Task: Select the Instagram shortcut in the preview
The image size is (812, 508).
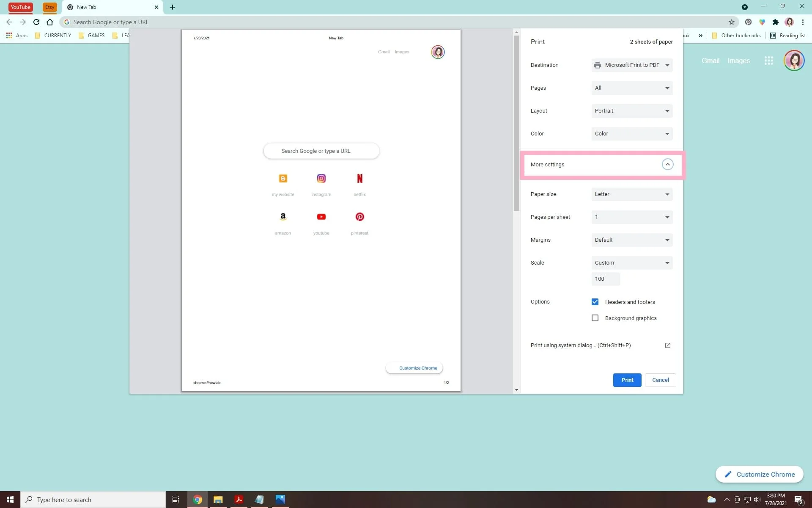Action: 321,178
